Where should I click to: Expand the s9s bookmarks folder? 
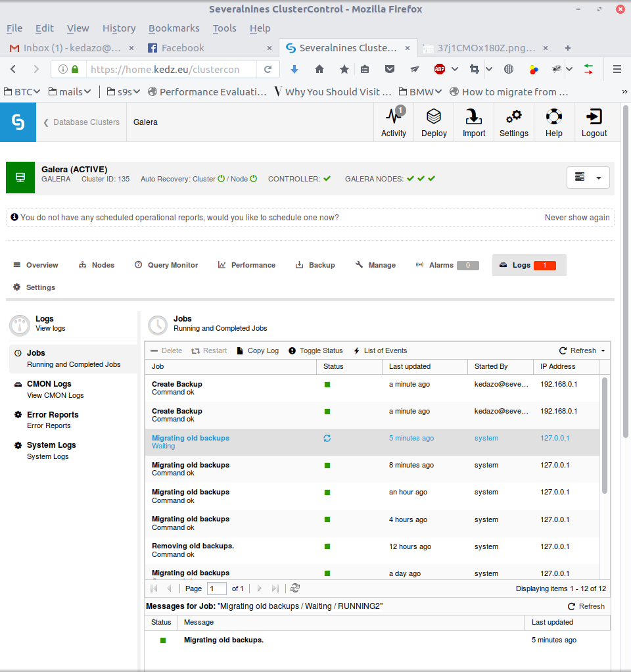(124, 91)
